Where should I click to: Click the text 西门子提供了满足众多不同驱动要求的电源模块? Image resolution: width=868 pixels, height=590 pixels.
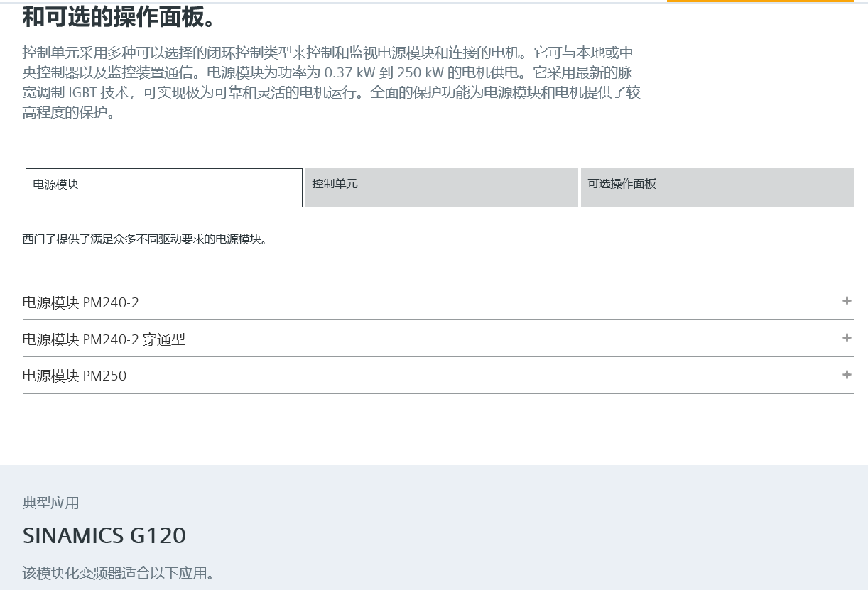pyautogui.click(x=145, y=239)
